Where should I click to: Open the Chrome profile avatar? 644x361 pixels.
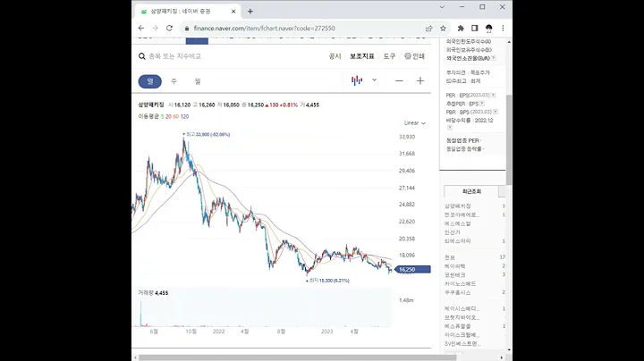coord(488,29)
